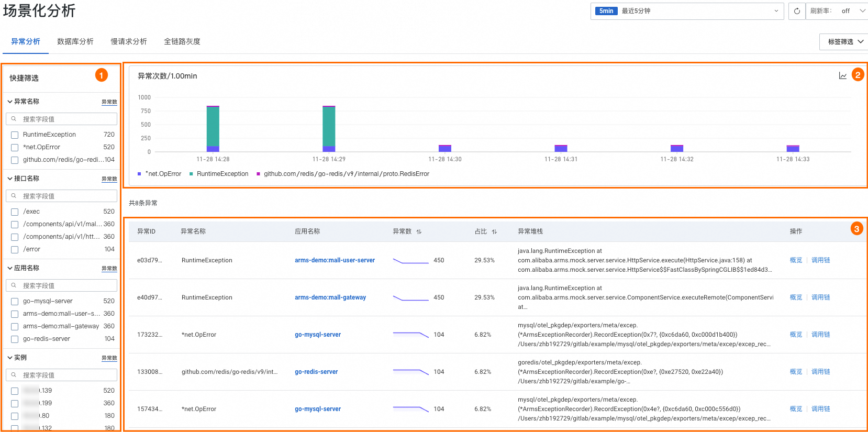Switch chart view via line chart icon
The image size is (868, 432).
pyautogui.click(x=843, y=76)
